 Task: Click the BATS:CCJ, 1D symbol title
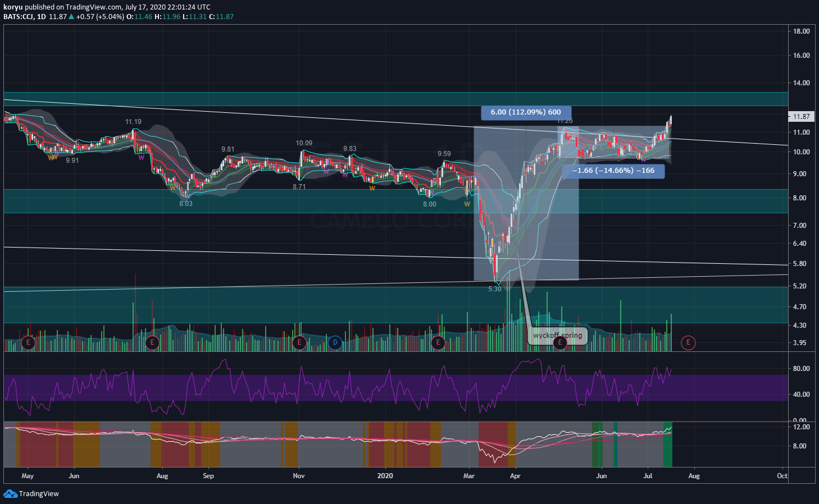click(25, 17)
